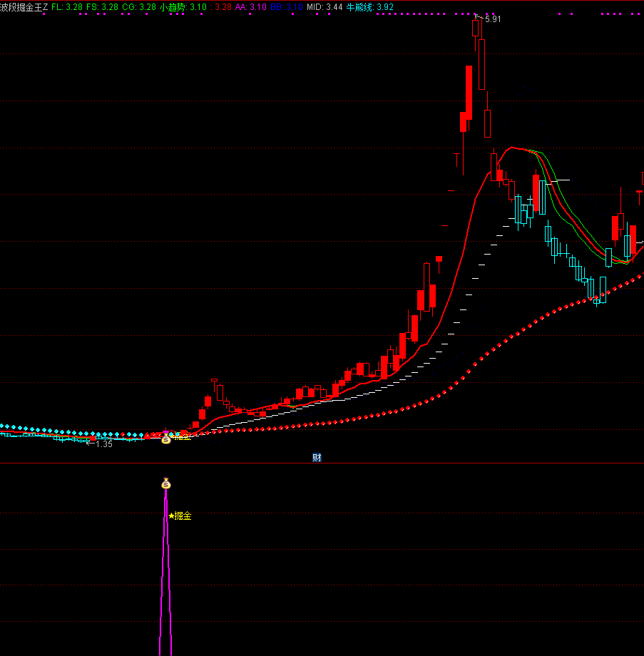
Task: Click the money bag icon on the price chart
Action: (166, 439)
